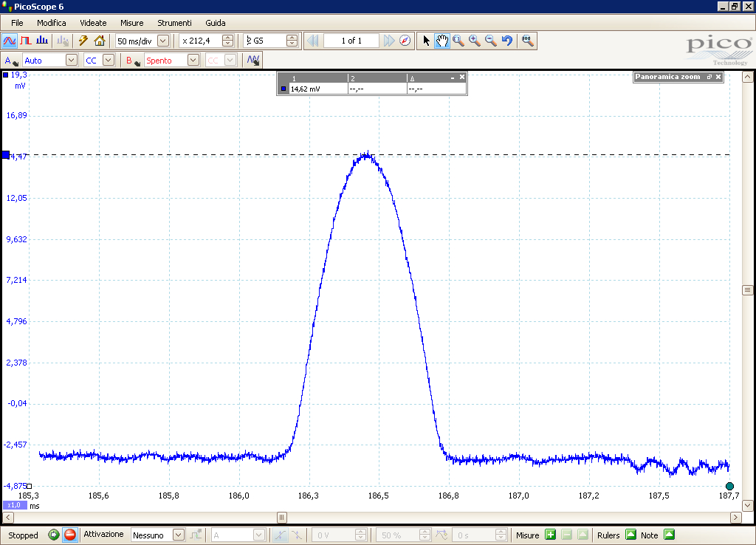The width and height of the screenshot is (756, 545).
Task: Click the auto setup lightning icon
Action: click(x=83, y=41)
